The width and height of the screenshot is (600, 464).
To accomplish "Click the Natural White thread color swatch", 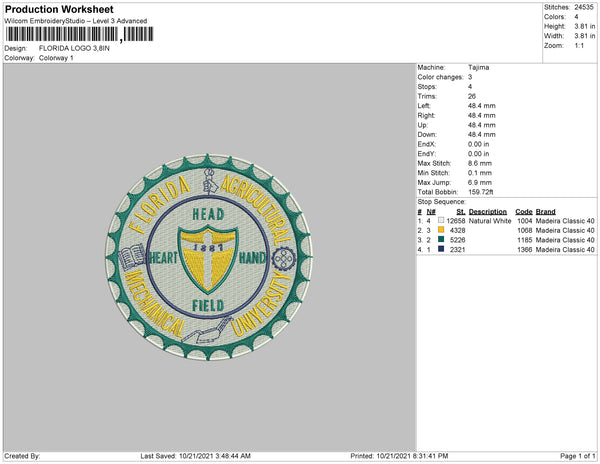I will pyautogui.click(x=441, y=220).
